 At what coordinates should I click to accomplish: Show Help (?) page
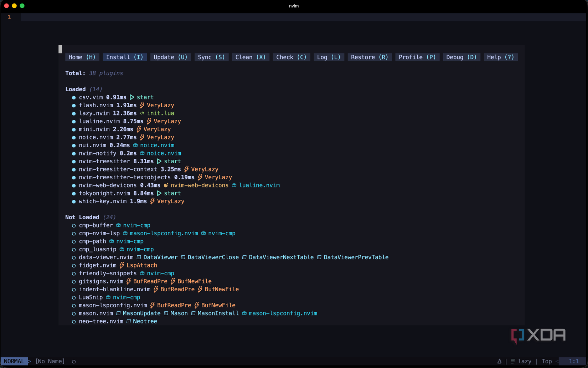pyautogui.click(x=500, y=57)
